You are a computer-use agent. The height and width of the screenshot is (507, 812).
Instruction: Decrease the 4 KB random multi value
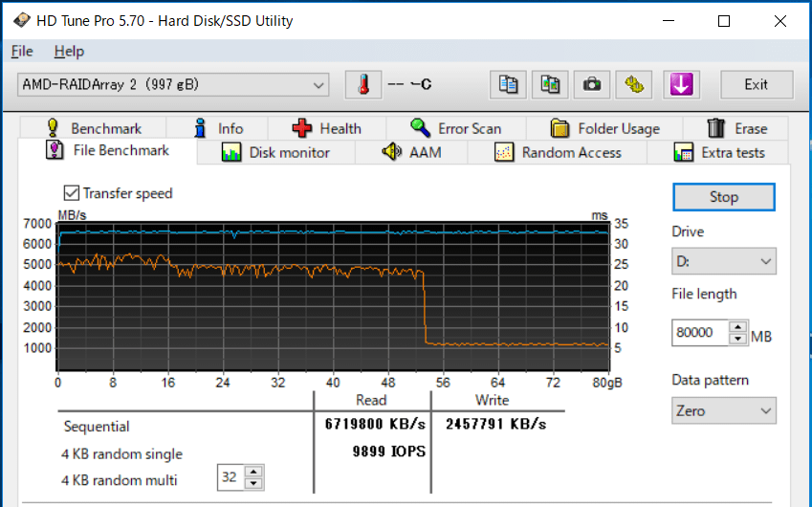253,483
